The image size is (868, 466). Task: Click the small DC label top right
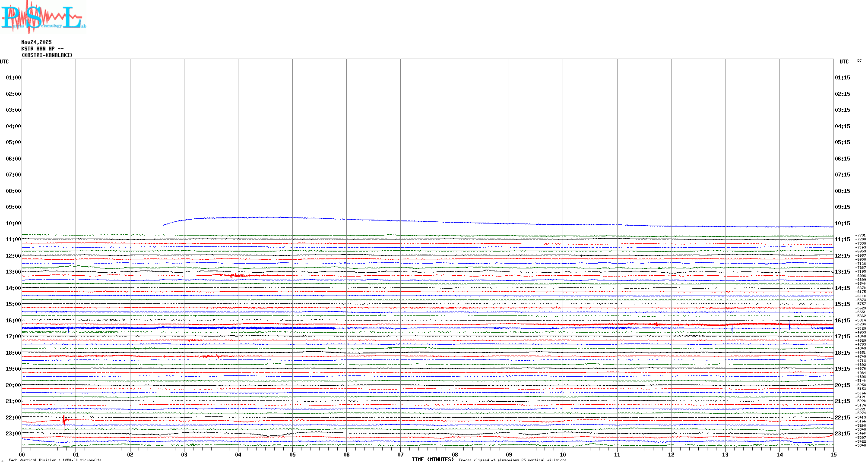coord(859,61)
